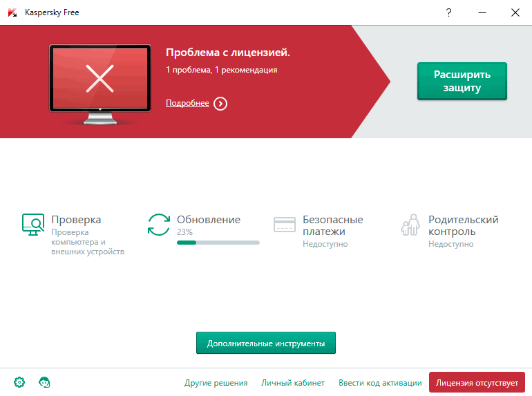Click the update progress bar
Viewport: 532px width, 396px height.
(x=218, y=243)
